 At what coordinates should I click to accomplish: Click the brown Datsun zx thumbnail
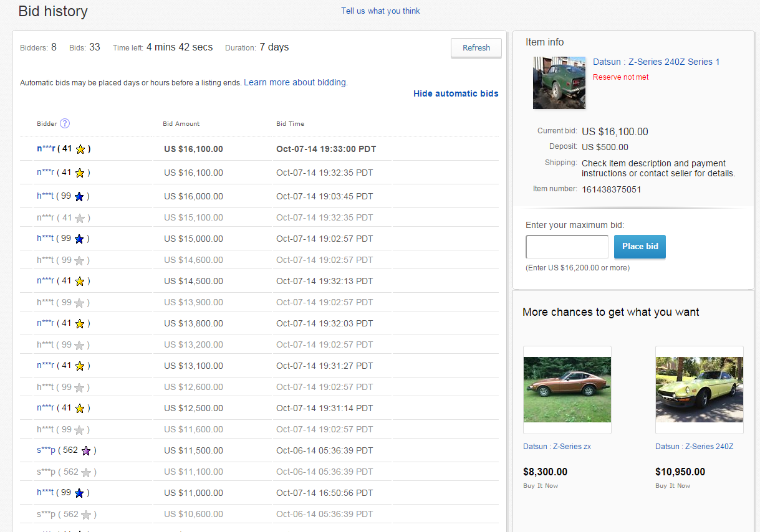(x=567, y=390)
